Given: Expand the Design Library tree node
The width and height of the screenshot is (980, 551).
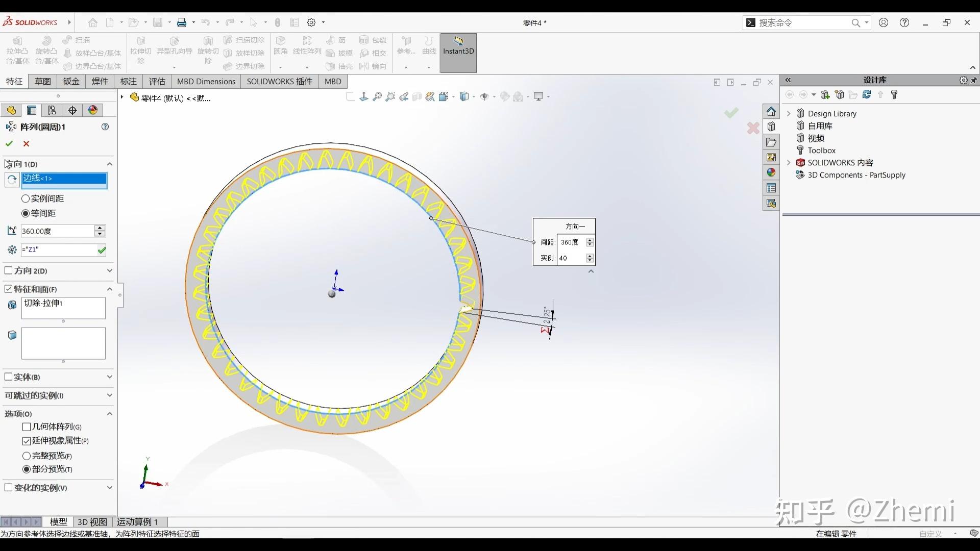Looking at the screenshot, I should click(x=789, y=113).
